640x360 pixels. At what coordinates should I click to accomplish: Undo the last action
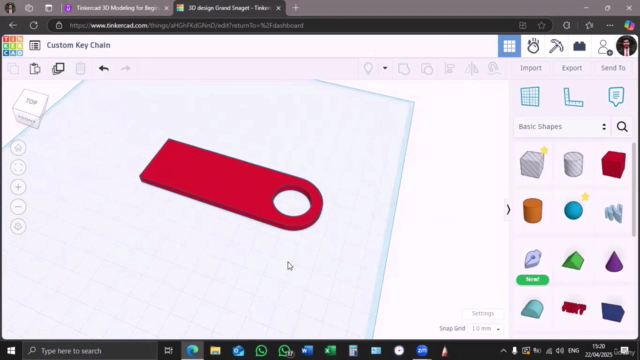pyautogui.click(x=104, y=68)
